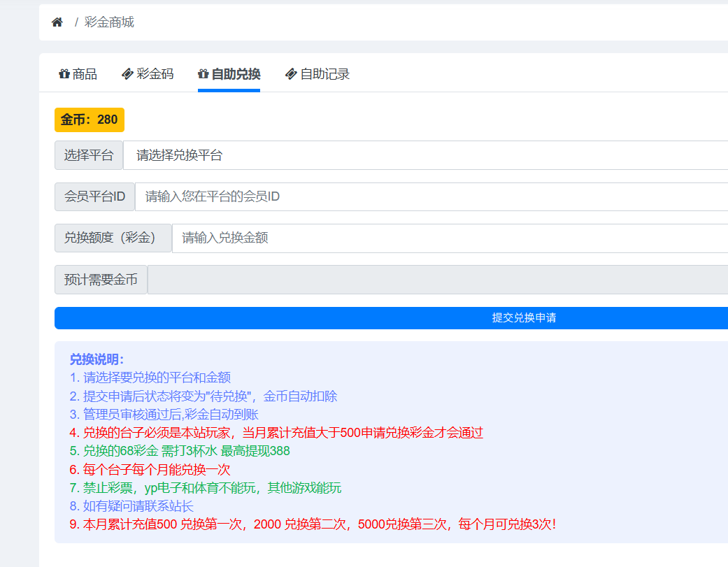Click the ticket icon beside 自助记录
This screenshot has height=567, width=728.
coord(292,74)
